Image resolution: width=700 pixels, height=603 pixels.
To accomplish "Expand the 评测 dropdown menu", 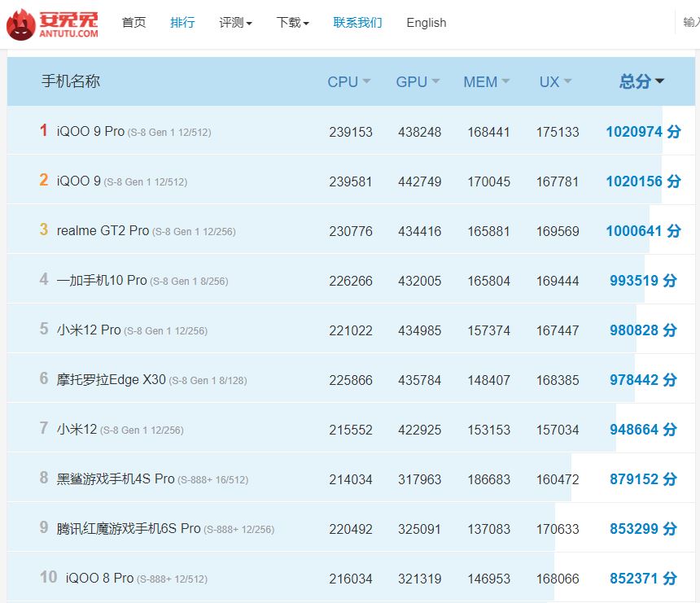I will pos(236,22).
